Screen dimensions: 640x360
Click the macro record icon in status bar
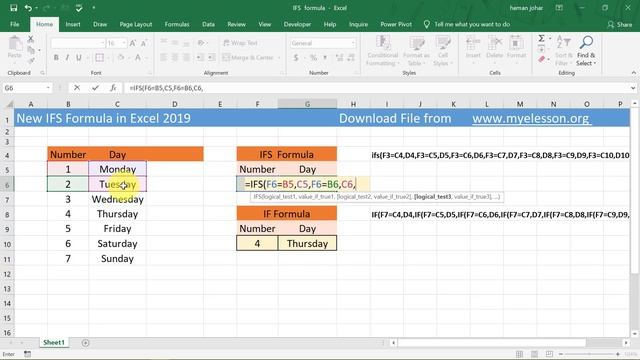tap(27, 354)
